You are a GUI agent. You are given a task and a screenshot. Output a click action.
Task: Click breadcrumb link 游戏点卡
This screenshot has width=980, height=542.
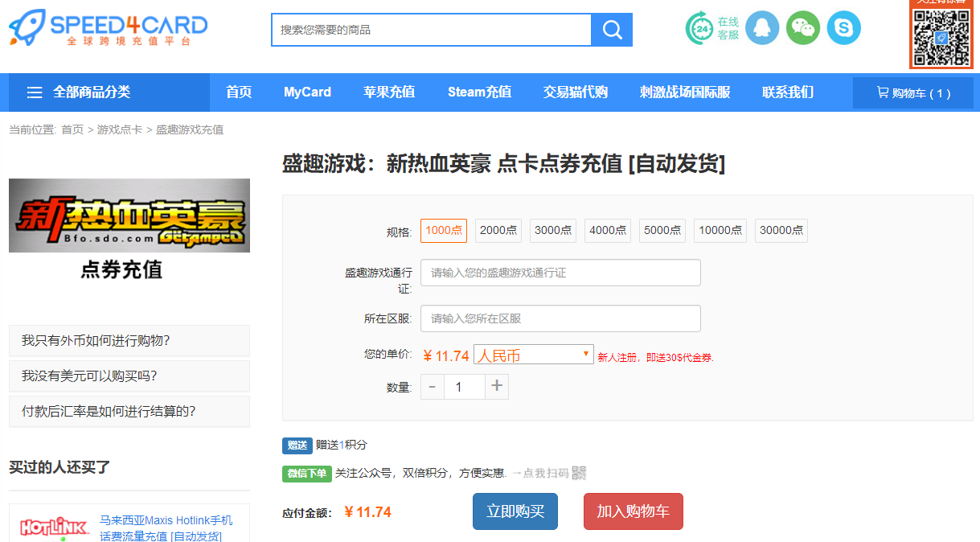(x=120, y=129)
